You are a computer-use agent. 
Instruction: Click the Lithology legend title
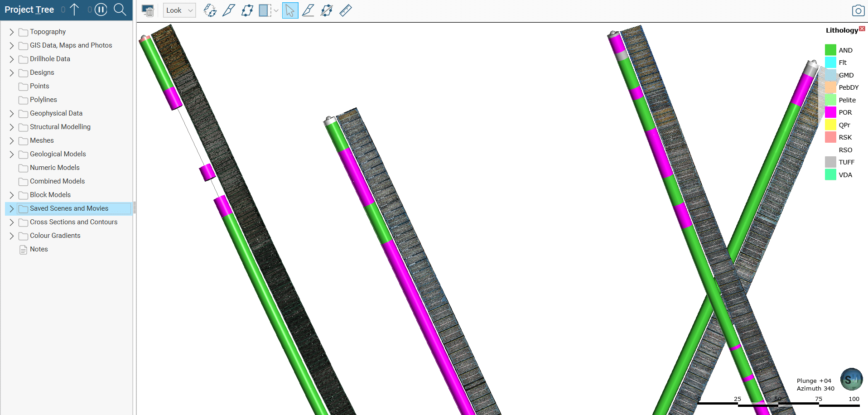842,30
